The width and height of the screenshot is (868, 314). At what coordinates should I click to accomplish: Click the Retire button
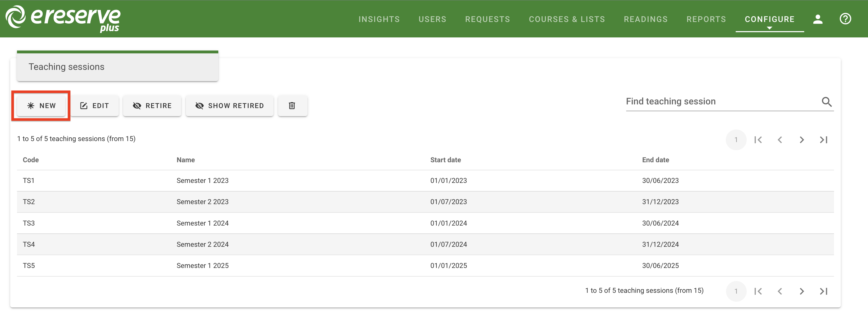pyautogui.click(x=152, y=106)
